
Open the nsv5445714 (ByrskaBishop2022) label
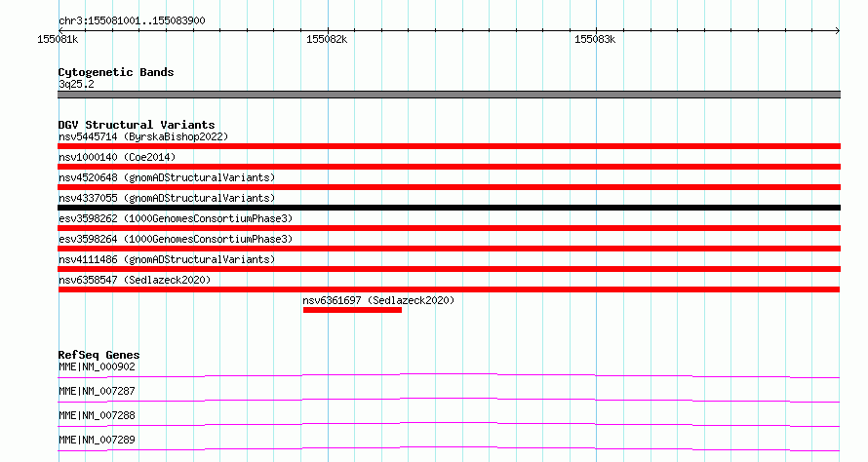(143, 136)
